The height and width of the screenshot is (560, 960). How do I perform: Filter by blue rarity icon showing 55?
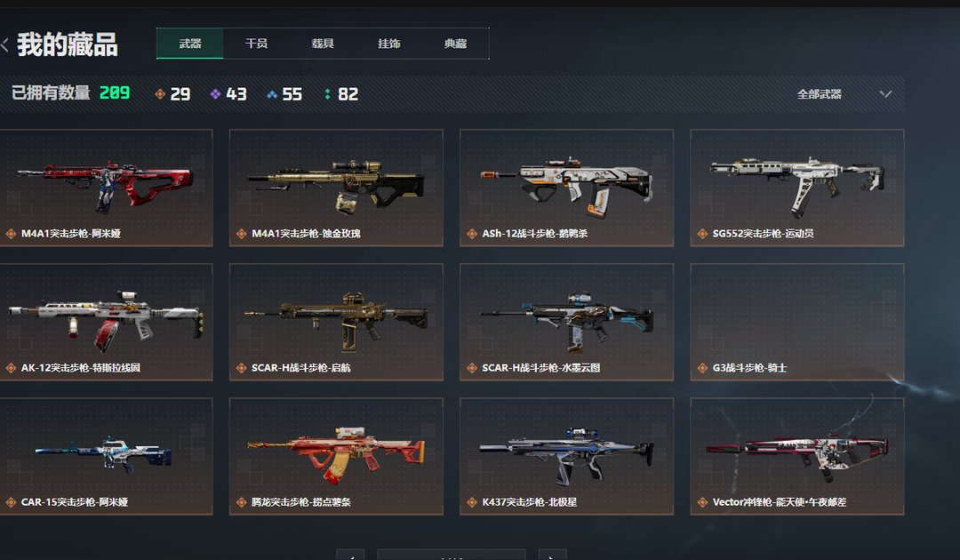click(272, 94)
